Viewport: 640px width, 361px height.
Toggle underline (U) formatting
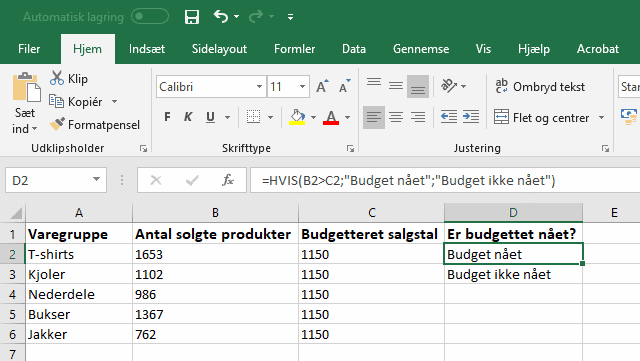point(210,117)
